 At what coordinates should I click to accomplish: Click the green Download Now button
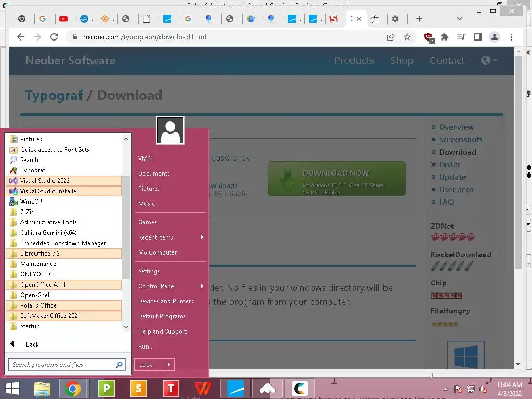(336, 179)
